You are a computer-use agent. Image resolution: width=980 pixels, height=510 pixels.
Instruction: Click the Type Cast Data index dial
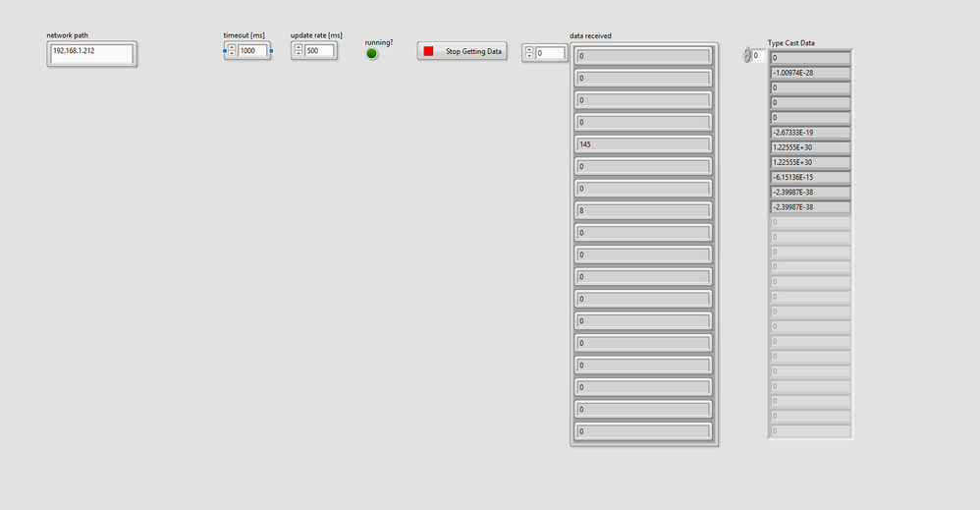[746, 55]
